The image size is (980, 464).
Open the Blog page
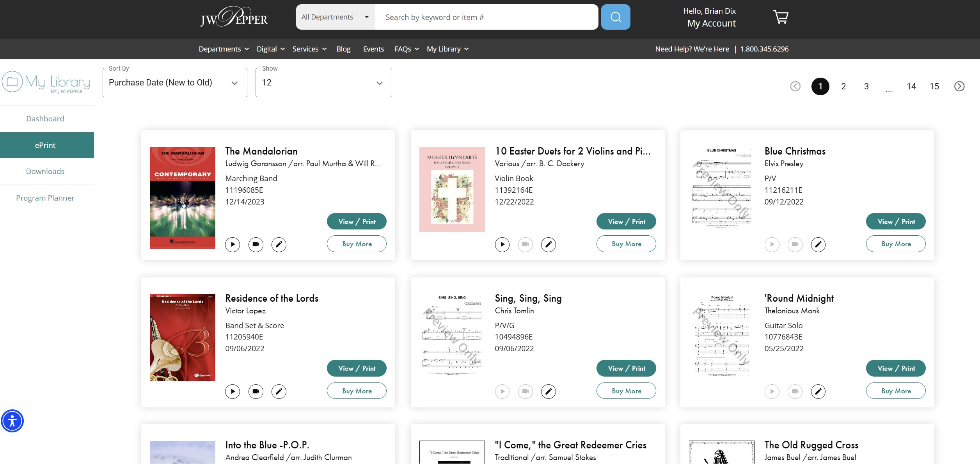(343, 49)
